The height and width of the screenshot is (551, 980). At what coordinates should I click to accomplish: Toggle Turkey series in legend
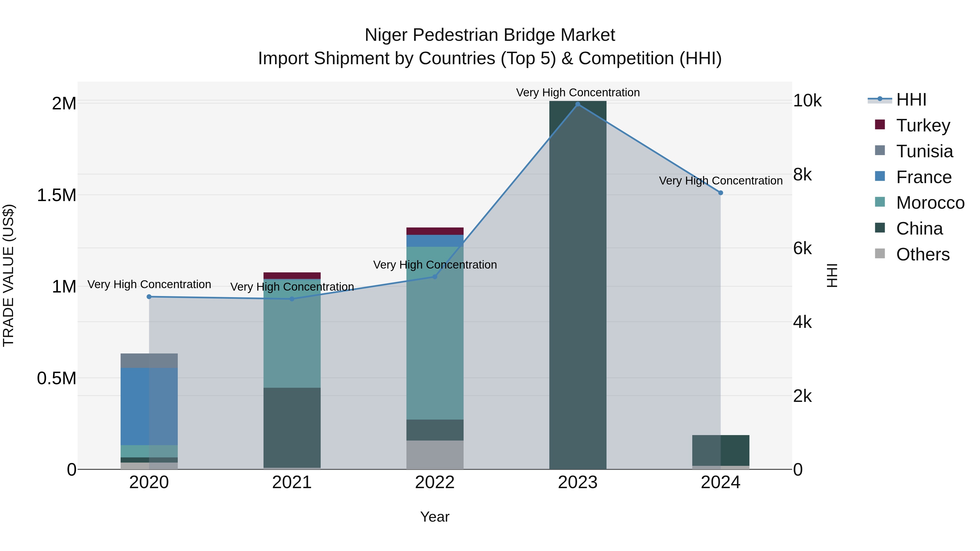(912, 125)
